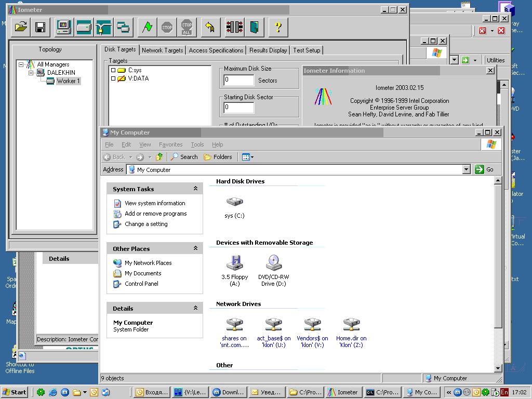This screenshot has height=399, width=532.
Task: Open the Address bar dropdown in My Computer
Action: point(466,169)
